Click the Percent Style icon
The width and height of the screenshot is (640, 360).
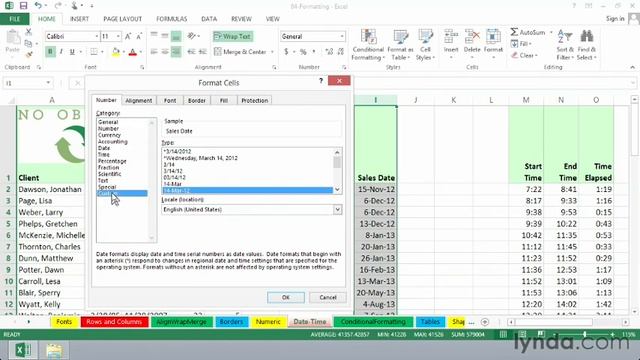[303, 52]
